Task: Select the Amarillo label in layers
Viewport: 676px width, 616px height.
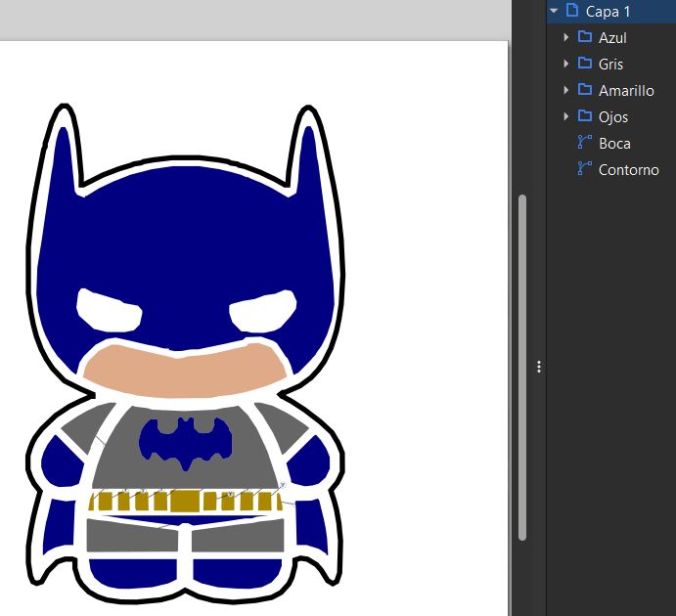Action: pos(626,91)
